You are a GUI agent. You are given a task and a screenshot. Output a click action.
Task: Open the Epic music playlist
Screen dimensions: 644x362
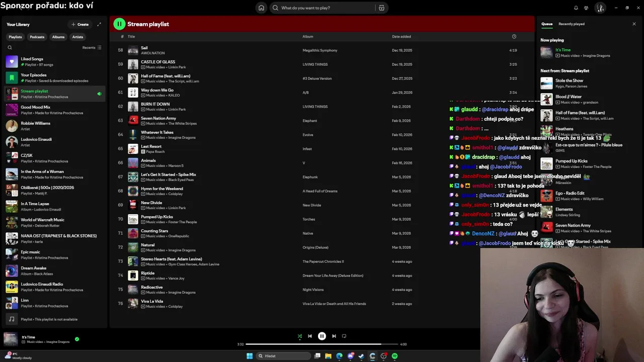(x=54, y=255)
